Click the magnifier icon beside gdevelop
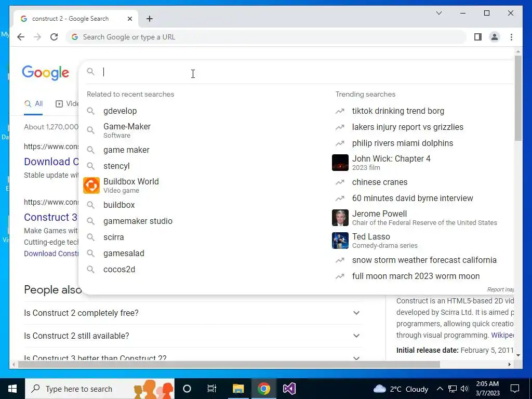This screenshot has height=399, width=532. pos(90,111)
